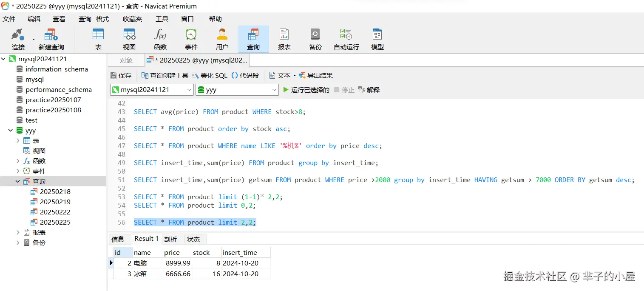Open the mysql20241121 connection dropdown
The width and height of the screenshot is (644, 291).
click(190, 90)
